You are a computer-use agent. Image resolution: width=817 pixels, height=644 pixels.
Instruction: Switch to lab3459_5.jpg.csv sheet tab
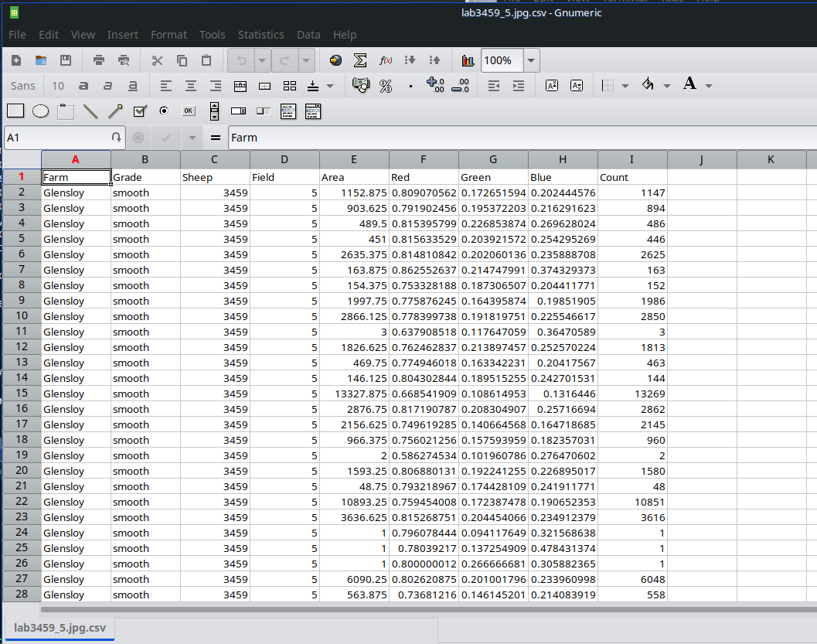tap(60, 628)
